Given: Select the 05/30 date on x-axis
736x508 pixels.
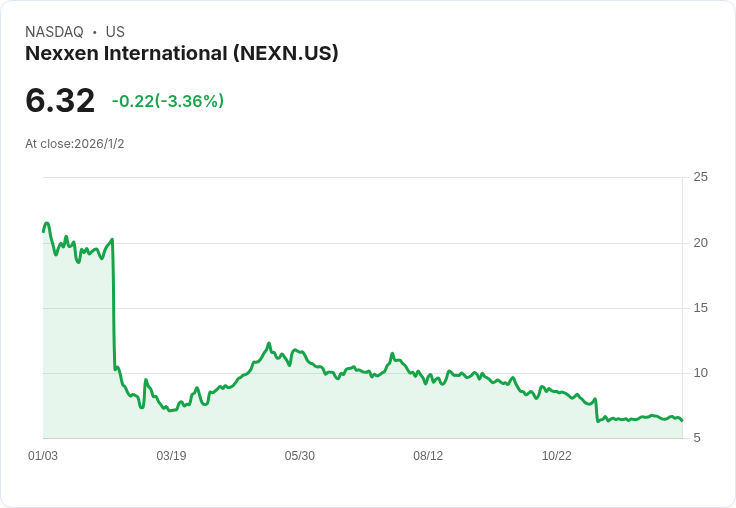Looking at the screenshot, I should click(x=299, y=456).
